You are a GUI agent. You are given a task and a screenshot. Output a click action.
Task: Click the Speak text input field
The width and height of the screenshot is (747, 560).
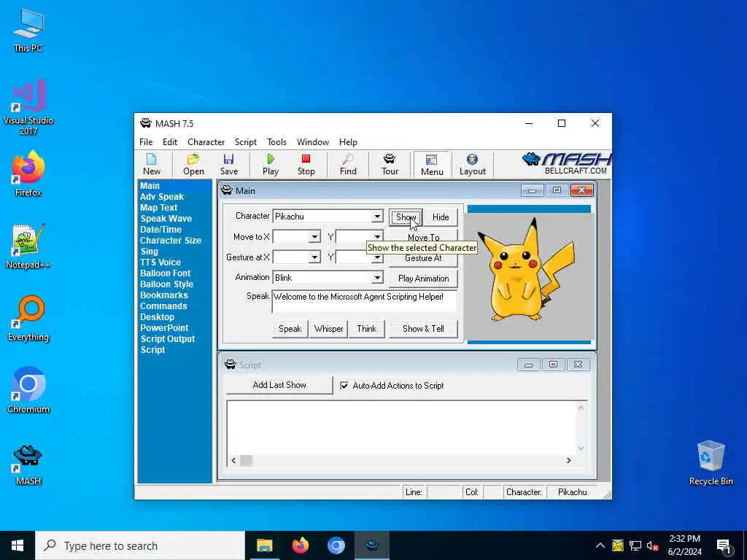click(x=365, y=301)
